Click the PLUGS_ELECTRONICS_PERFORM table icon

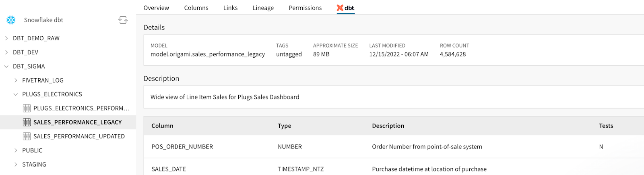click(x=27, y=108)
